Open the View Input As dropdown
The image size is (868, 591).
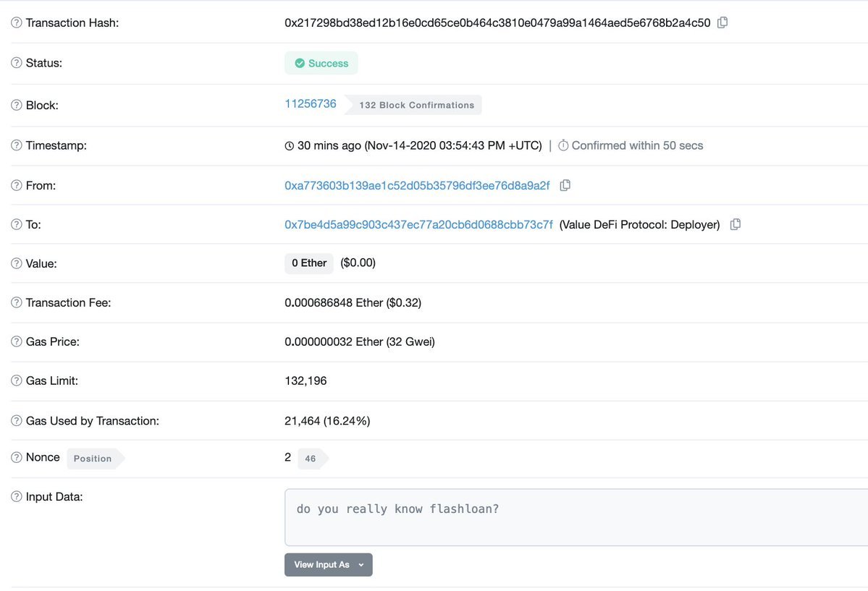[x=328, y=565]
